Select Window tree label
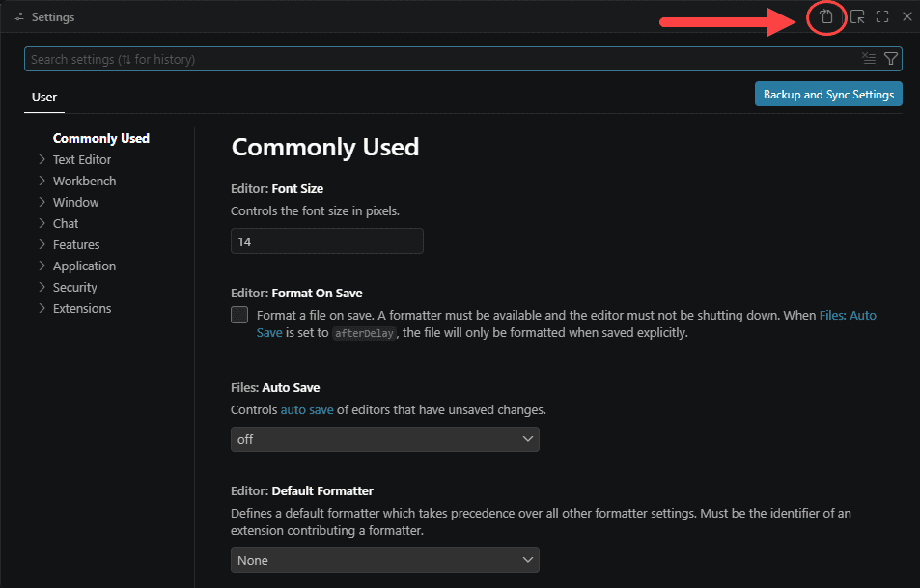 pyautogui.click(x=75, y=202)
